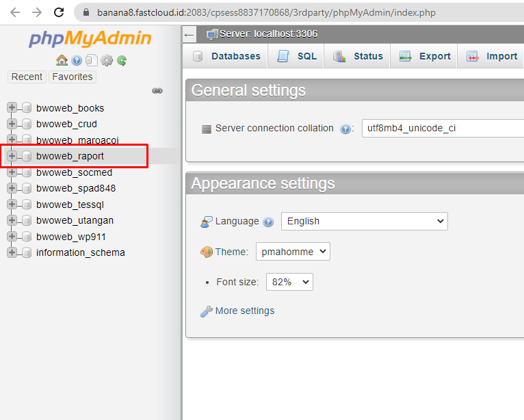
Task: Click help icon beside Server connection collation
Action: (345, 129)
